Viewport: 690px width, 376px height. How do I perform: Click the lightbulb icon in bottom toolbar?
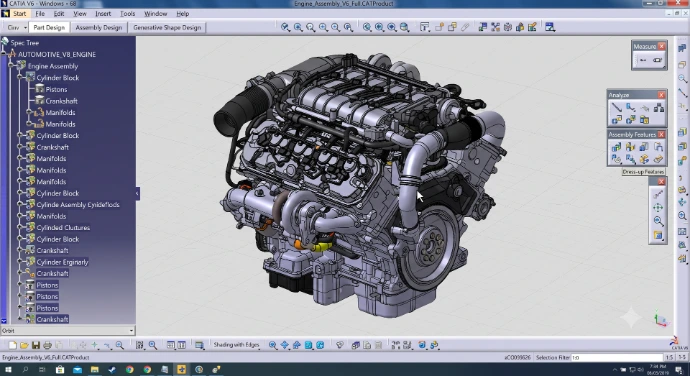click(339, 345)
